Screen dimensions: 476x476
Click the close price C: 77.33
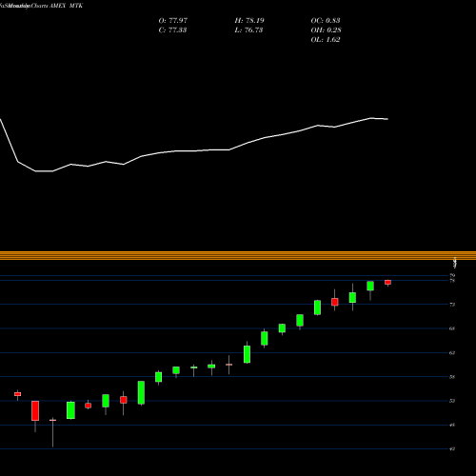tap(172, 30)
